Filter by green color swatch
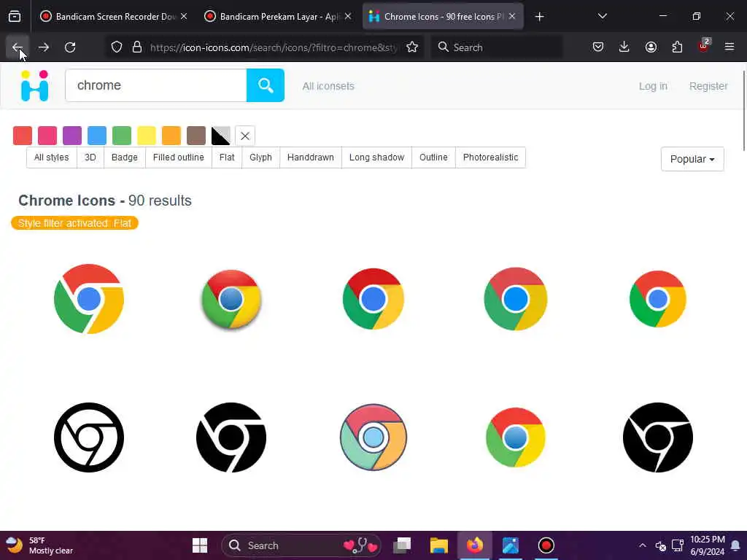Image resolution: width=747 pixels, height=560 pixels. tap(122, 136)
